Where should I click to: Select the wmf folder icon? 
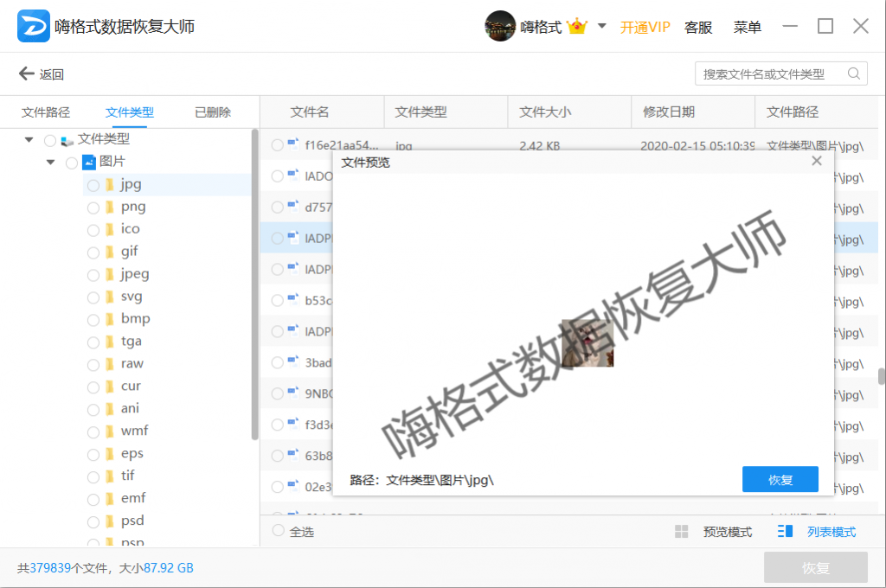coord(110,431)
